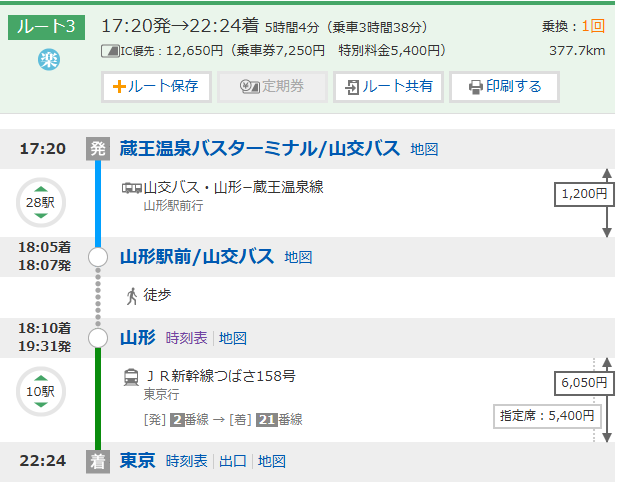The width and height of the screenshot is (617, 486).
Task: Open 蔵王温泉バスターミナル/山交バス station link
Action: pyautogui.click(x=260, y=149)
